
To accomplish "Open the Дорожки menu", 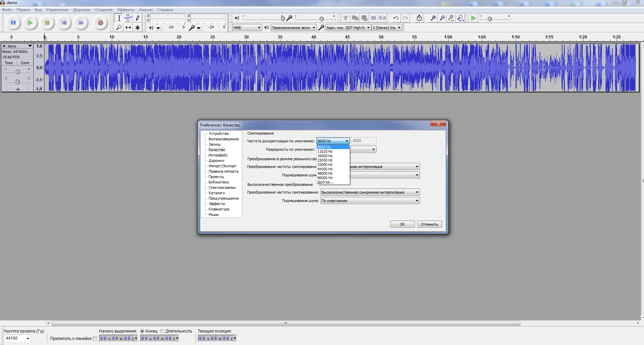I will pos(82,10).
